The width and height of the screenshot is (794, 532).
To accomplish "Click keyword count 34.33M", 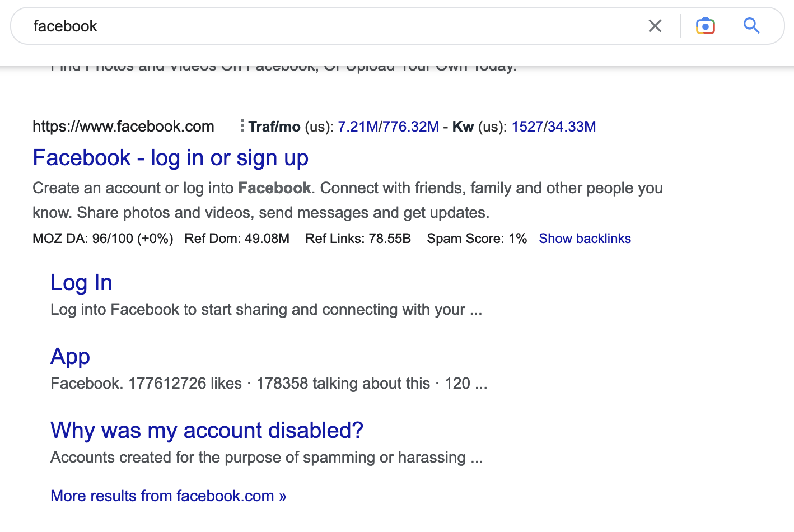I will pyautogui.click(x=572, y=127).
